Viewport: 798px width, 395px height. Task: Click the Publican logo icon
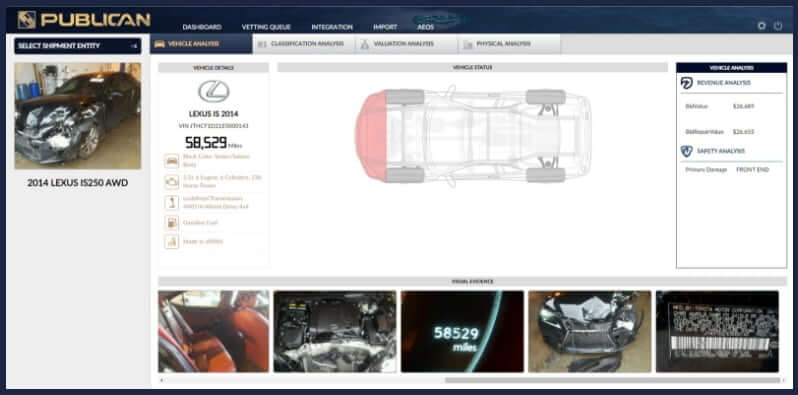click(26, 20)
